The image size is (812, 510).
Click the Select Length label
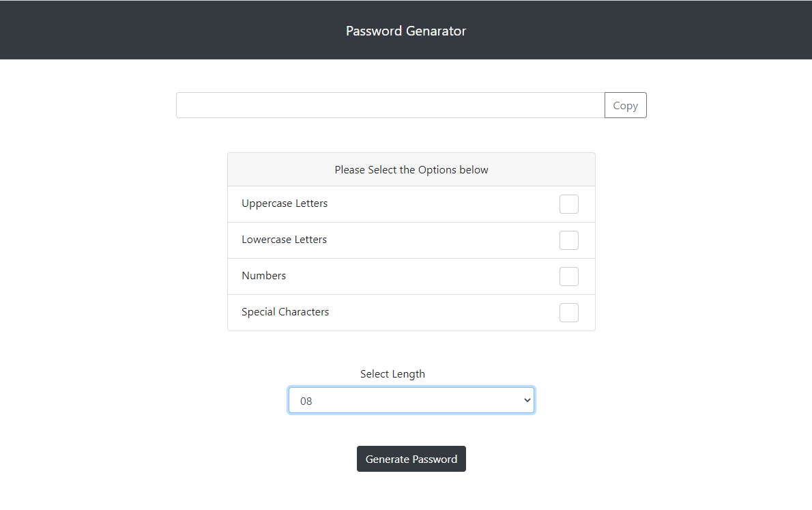pos(392,374)
